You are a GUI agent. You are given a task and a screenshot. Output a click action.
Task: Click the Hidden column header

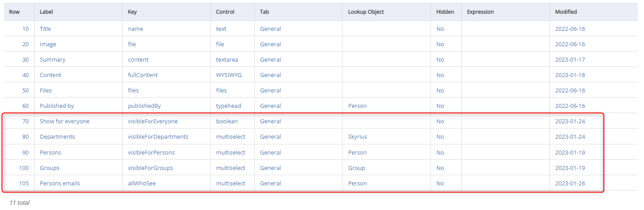[445, 12]
